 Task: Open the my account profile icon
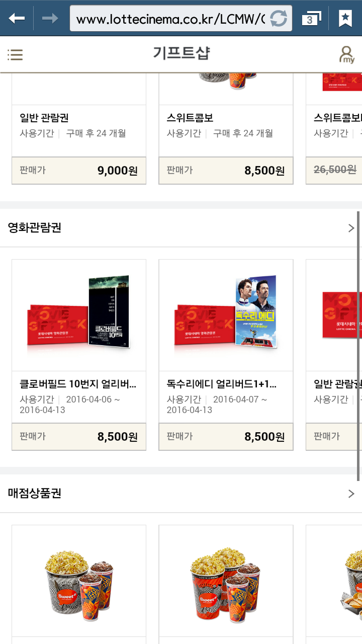coord(347,54)
